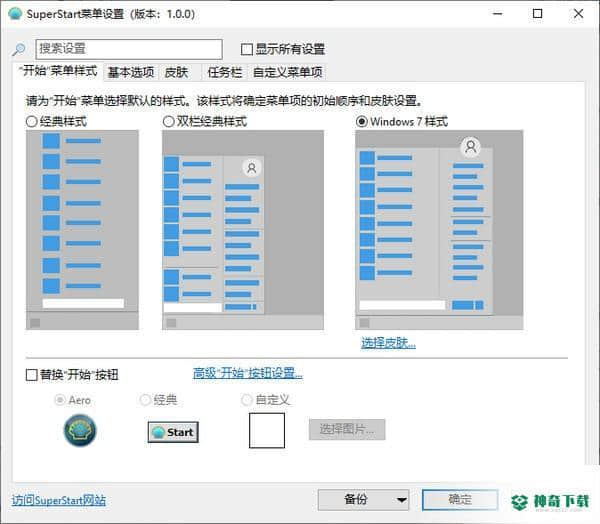This screenshot has height=524, width=600.
Task: Select the 经典 button style radio
Action: tap(145, 400)
